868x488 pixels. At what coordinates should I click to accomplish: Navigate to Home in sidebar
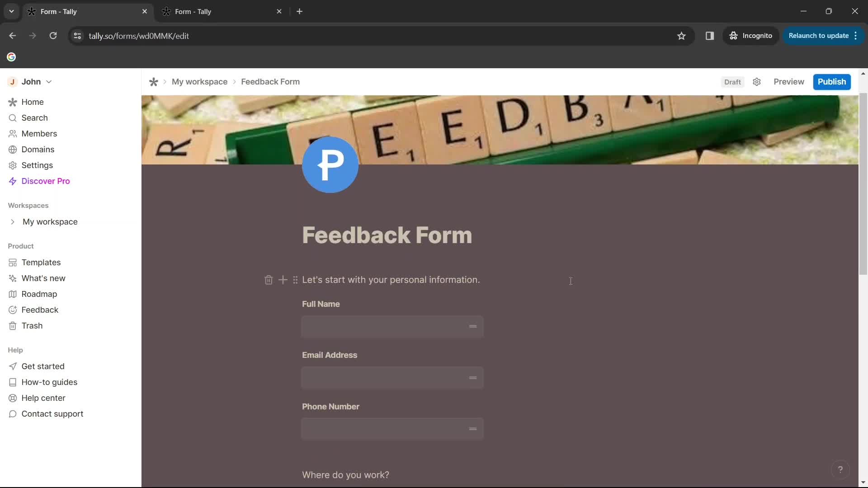(32, 102)
